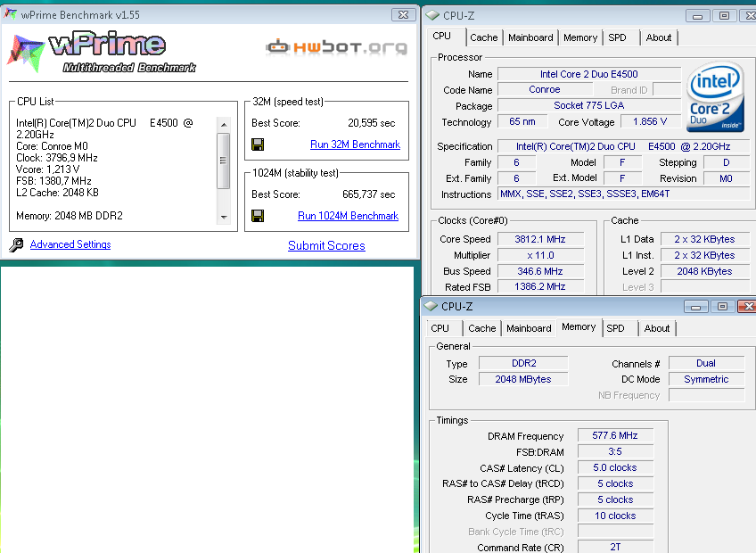Click DC Mode value 'Symmetric'
This screenshot has width=756, height=553.
click(706, 379)
